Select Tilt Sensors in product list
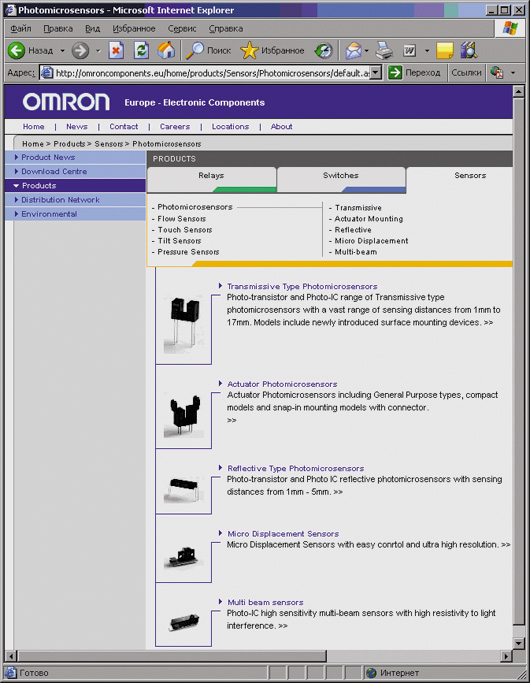Screen dimensions: 530x683 pyautogui.click(x=179, y=241)
